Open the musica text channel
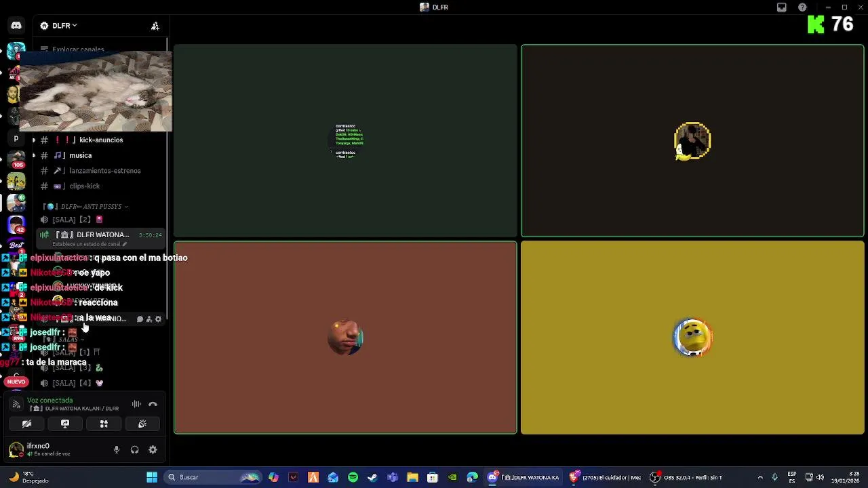Viewport: 868px width, 488px height. click(x=100, y=156)
